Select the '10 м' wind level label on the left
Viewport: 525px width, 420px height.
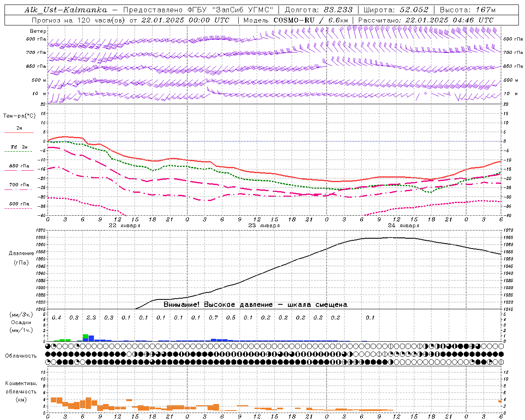point(39,94)
